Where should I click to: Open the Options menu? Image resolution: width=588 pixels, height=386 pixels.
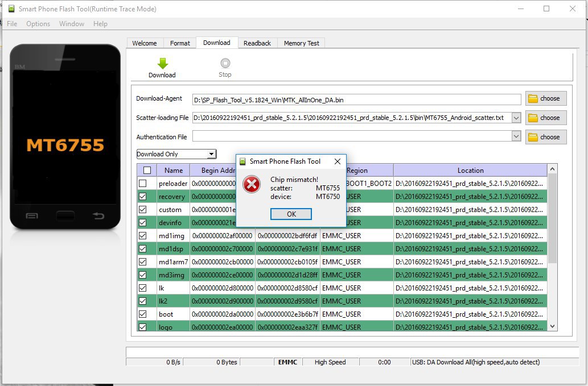pos(38,23)
